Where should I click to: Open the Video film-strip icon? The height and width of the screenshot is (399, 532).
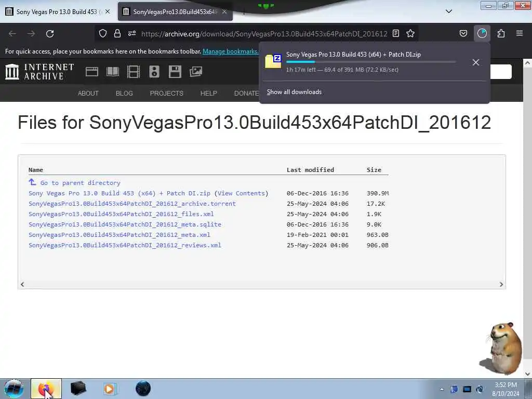134,72
